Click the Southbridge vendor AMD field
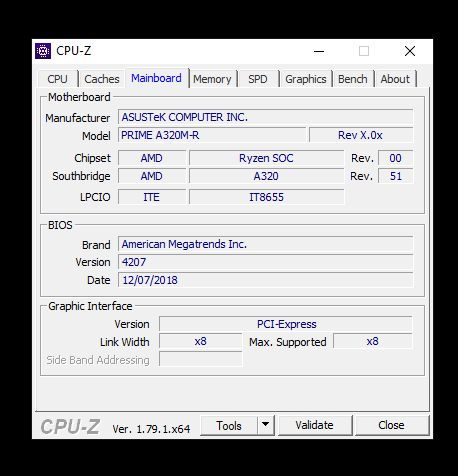458x476 pixels. point(152,176)
